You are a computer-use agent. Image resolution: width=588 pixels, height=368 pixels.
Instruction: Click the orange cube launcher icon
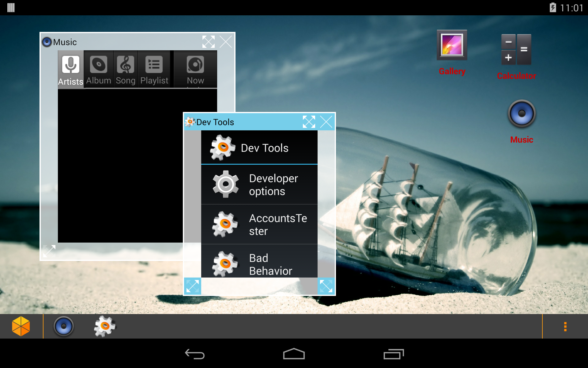click(x=21, y=326)
